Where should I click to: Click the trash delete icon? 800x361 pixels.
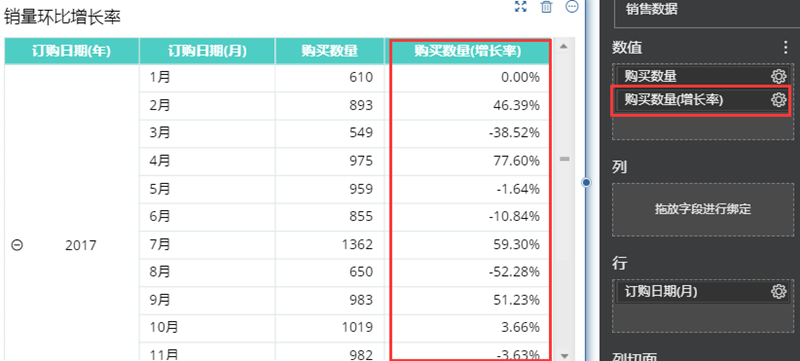point(546,7)
